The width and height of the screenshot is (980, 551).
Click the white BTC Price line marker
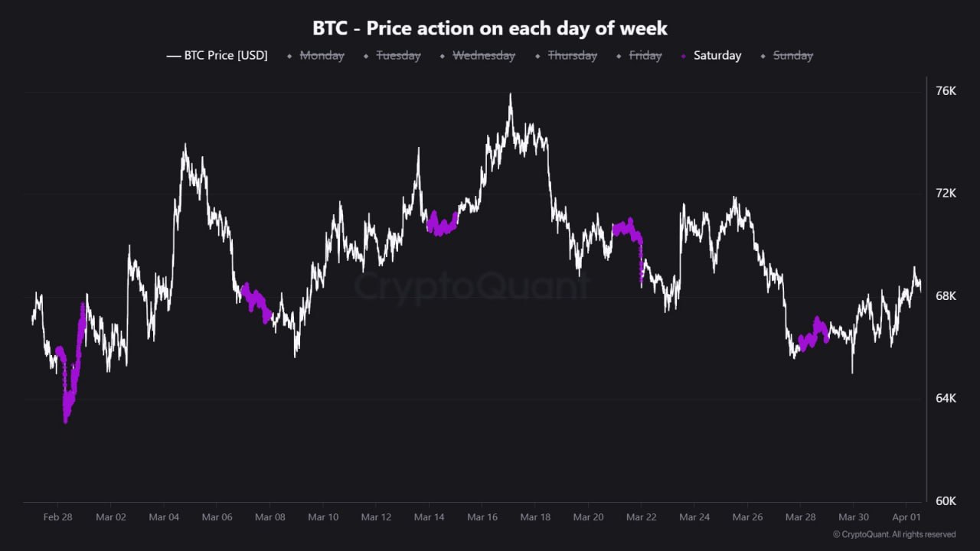174,56
